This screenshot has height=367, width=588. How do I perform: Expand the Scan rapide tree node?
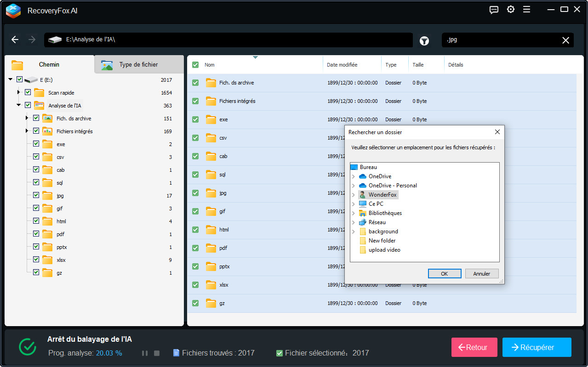tap(19, 92)
